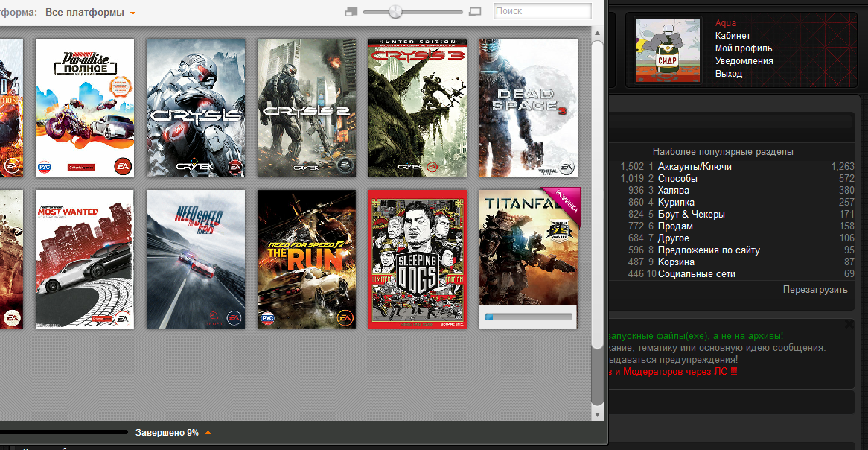Open the Все платформы platform dropdown
This screenshot has width=868, height=450.
pos(90,12)
